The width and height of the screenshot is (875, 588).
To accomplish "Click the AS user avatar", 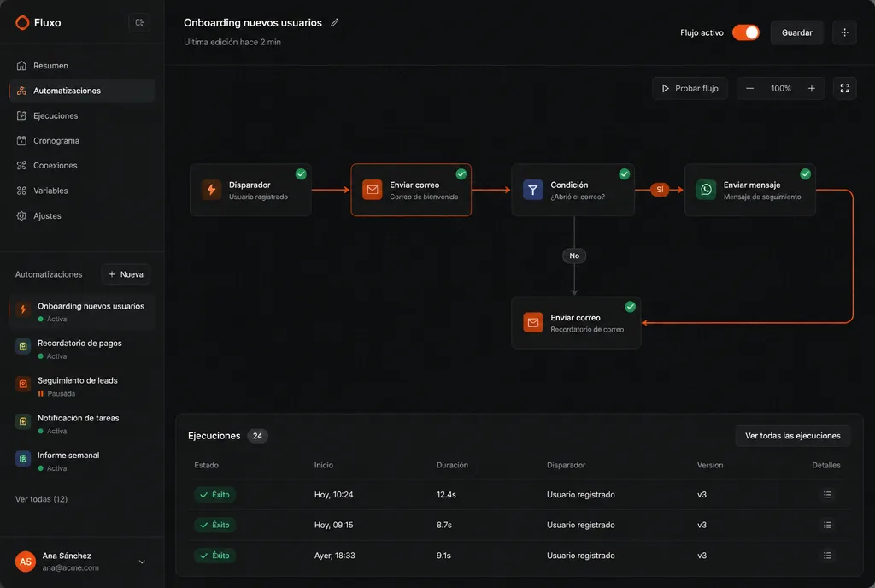I will (26, 562).
